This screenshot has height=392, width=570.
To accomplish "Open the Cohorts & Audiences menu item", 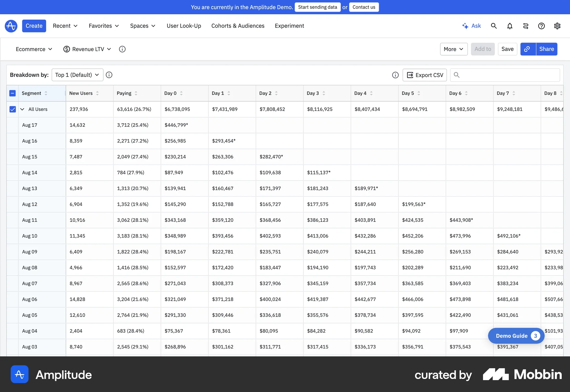I will pyautogui.click(x=238, y=26).
